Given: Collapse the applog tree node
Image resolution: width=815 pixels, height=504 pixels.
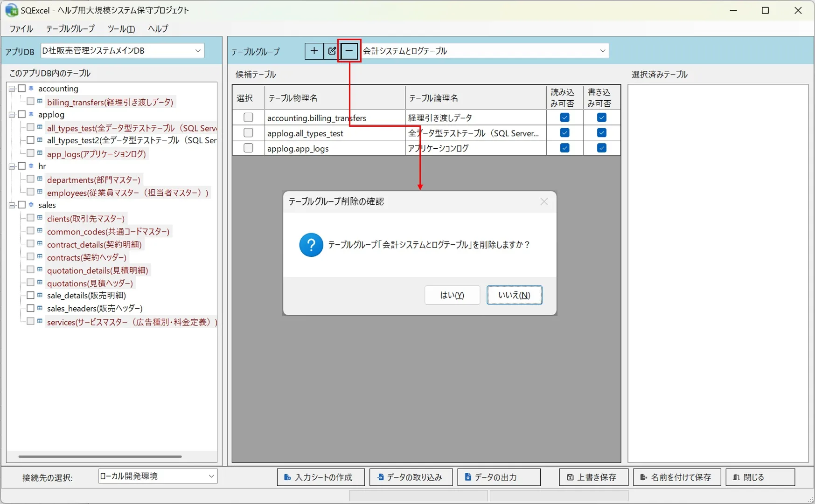Looking at the screenshot, I should click(12, 115).
